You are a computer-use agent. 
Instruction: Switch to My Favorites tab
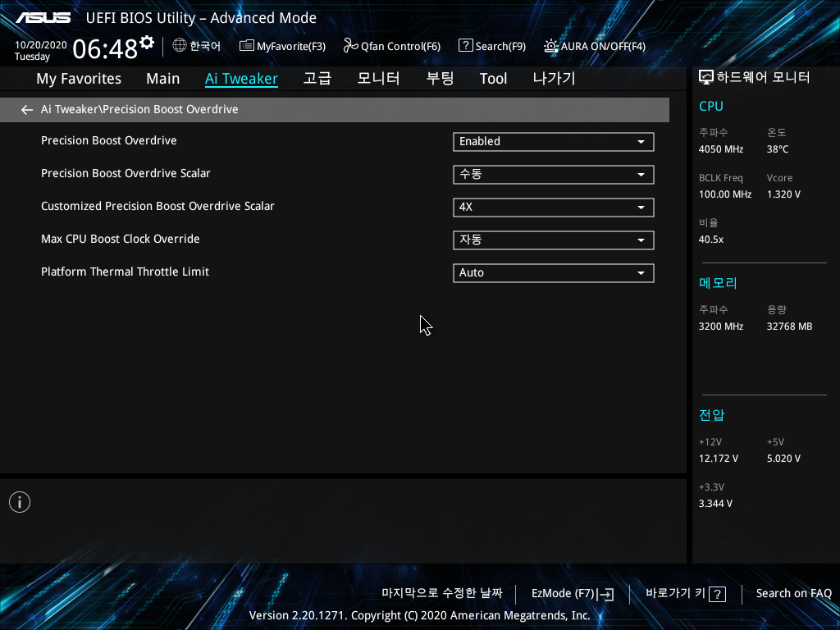pos(79,79)
